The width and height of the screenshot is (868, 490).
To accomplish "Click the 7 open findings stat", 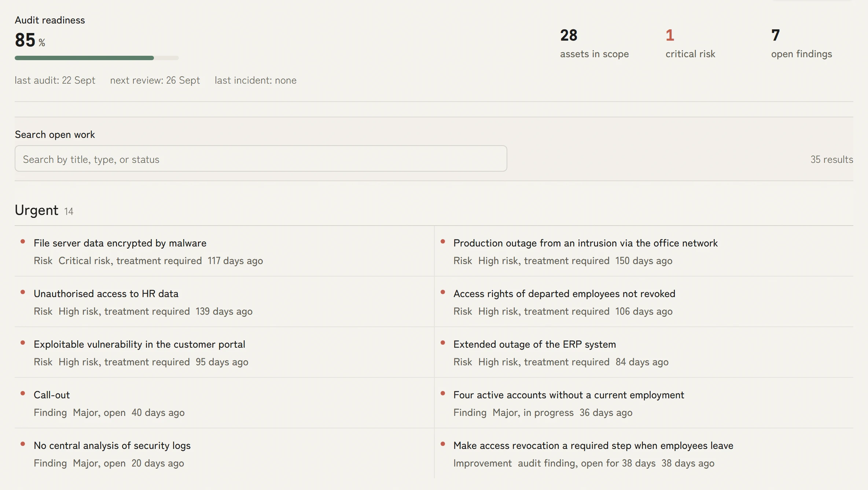I will coord(801,43).
